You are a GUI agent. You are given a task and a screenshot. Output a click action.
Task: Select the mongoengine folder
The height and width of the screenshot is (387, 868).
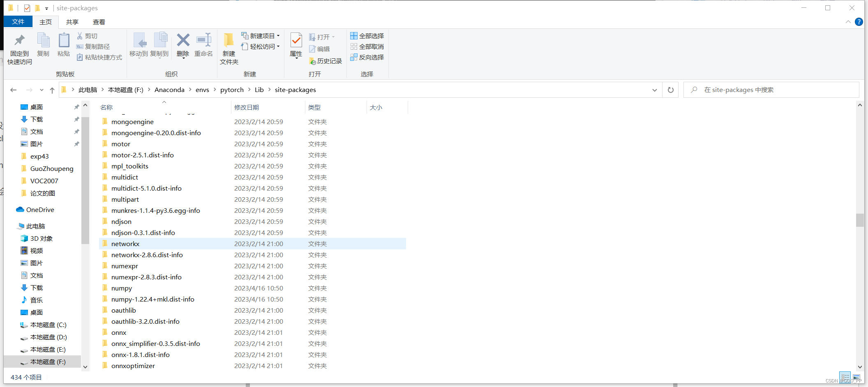pos(252,122)
